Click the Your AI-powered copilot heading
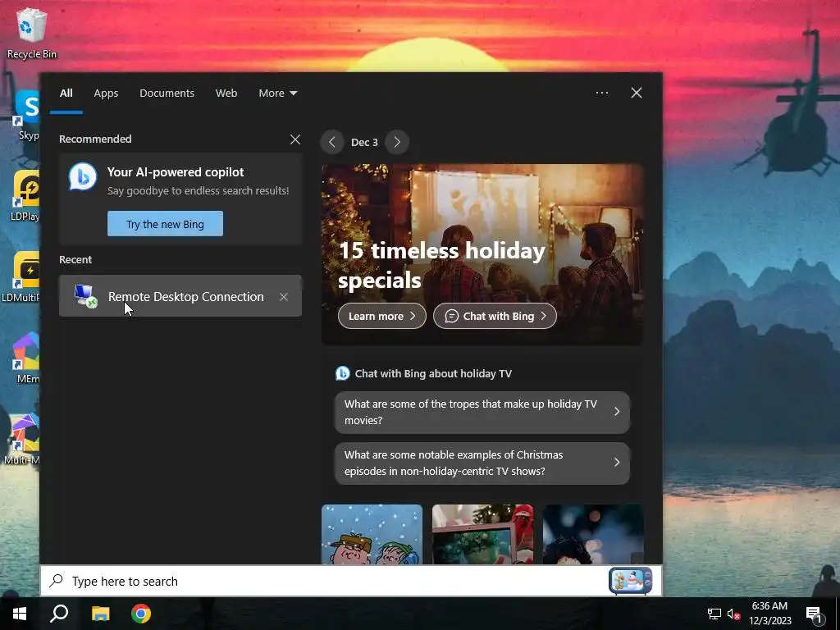840x630 pixels. pos(176,172)
